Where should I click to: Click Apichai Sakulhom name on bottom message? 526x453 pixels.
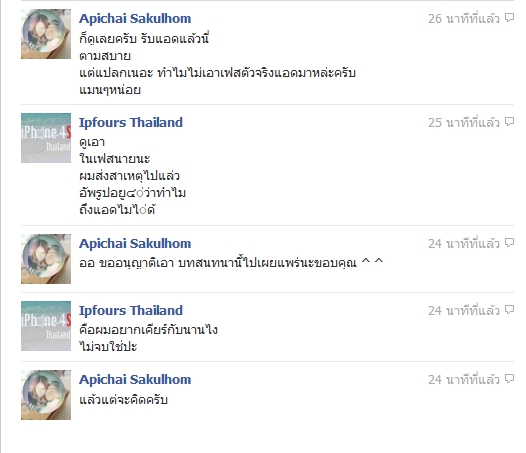[135, 380]
